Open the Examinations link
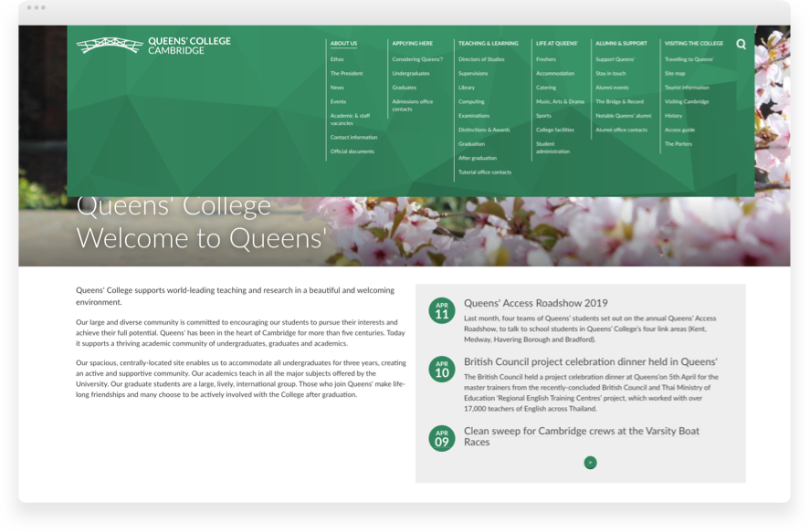The width and height of the screenshot is (810, 532). 474,116
